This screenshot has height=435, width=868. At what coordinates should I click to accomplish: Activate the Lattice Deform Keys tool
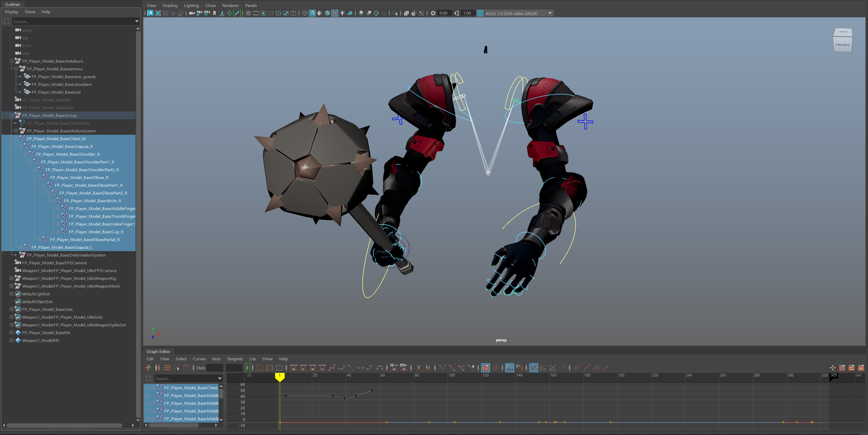(x=167, y=367)
